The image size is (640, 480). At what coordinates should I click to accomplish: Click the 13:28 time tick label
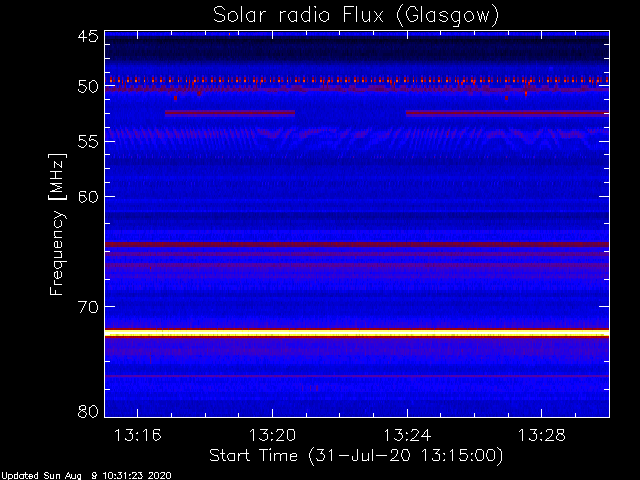tap(542, 436)
